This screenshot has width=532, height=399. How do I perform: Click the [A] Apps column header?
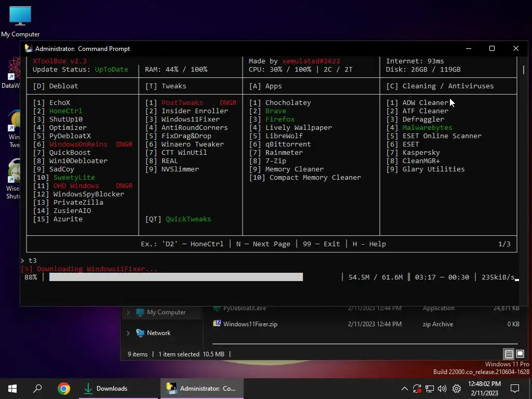click(265, 86)
